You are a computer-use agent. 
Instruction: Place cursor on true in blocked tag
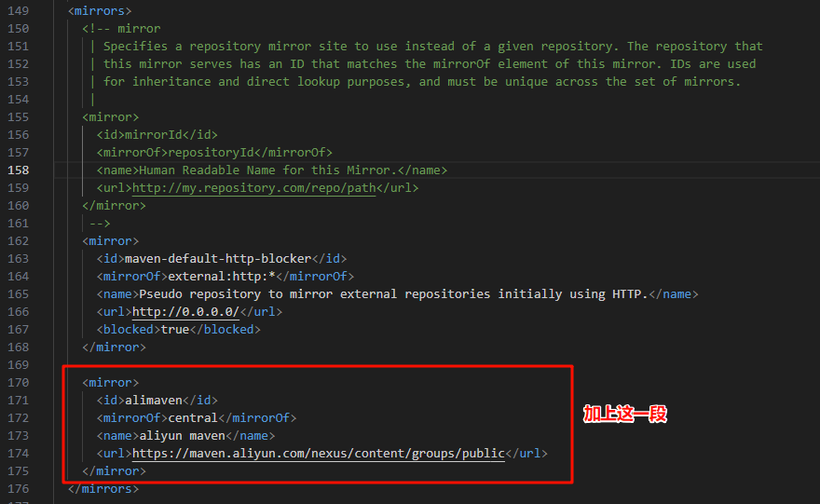click(174, 330)
